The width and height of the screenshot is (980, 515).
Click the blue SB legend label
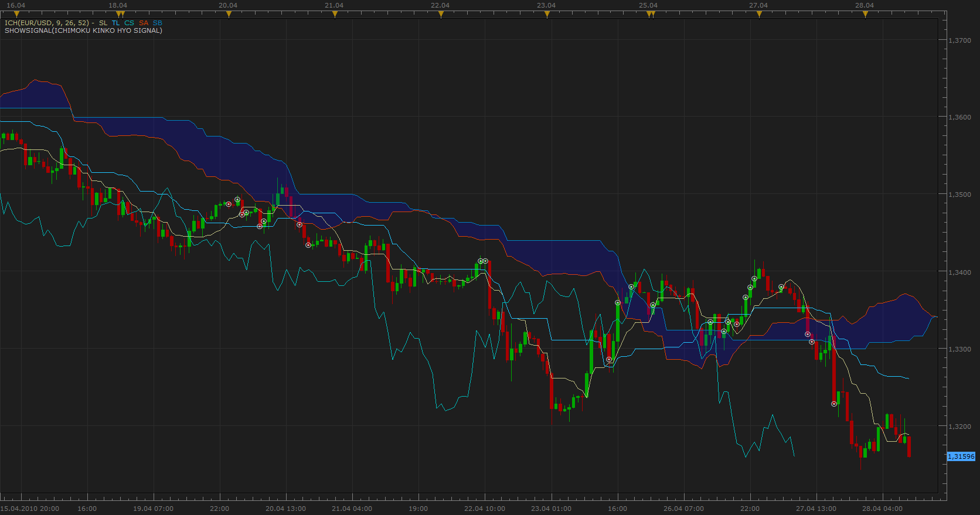click(158, 23)
